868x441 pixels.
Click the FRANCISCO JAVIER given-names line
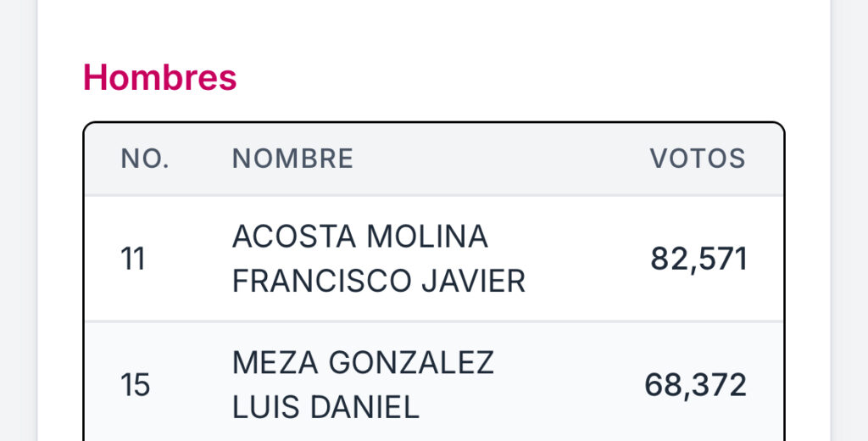[x=379, y=282]
